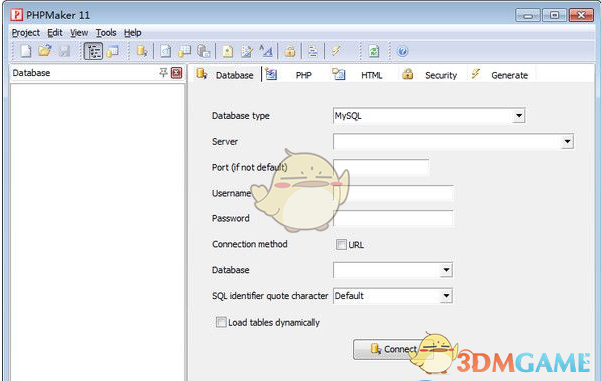Click the gray cylinder toolbar icon

(204, 51)
